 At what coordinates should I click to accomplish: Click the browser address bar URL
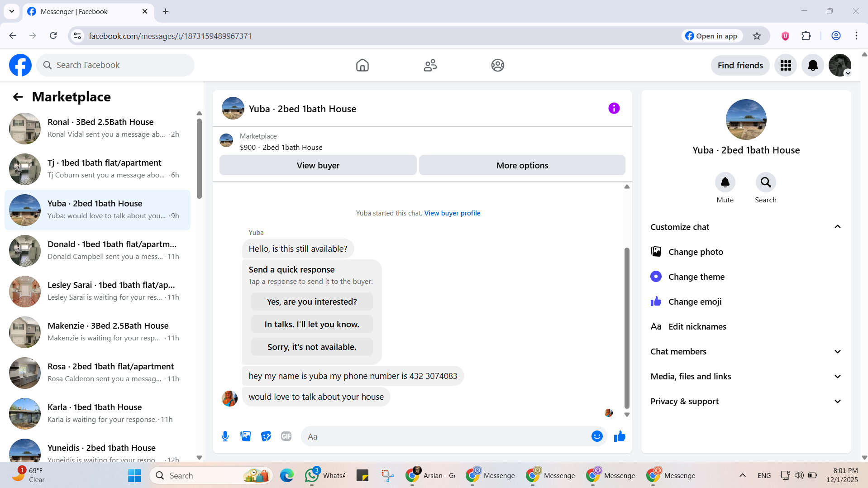pyautogui.click(x=170, y=36)
